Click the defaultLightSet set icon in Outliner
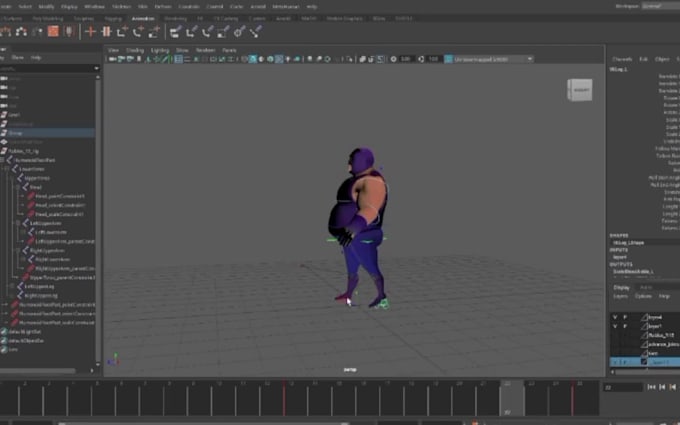 (4, 332)
